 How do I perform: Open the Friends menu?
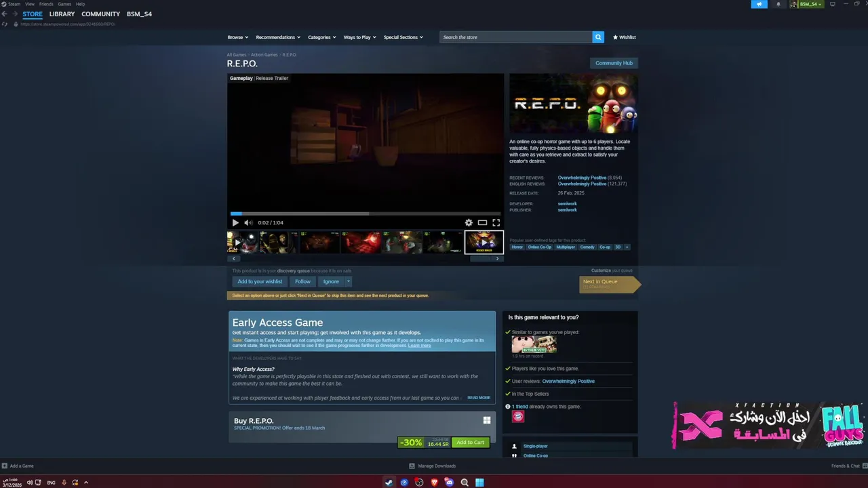click(x=46, y=4)
